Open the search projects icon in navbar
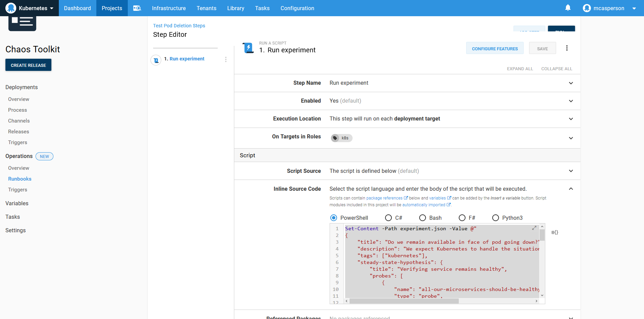644x319 pixels. (137, 8)
